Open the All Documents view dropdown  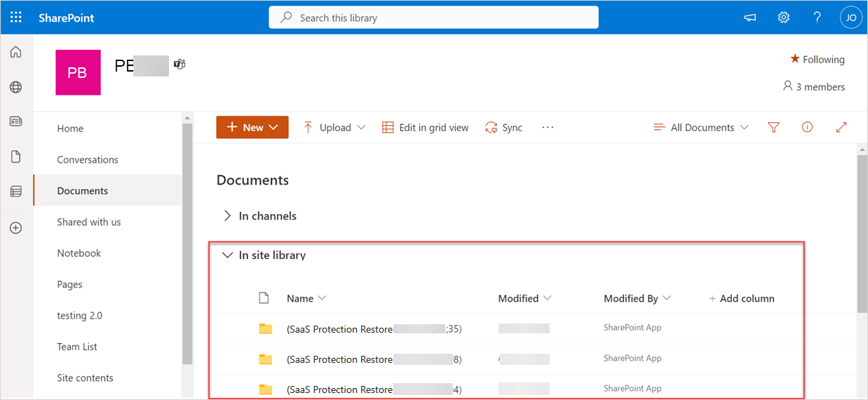pos(700,128)
